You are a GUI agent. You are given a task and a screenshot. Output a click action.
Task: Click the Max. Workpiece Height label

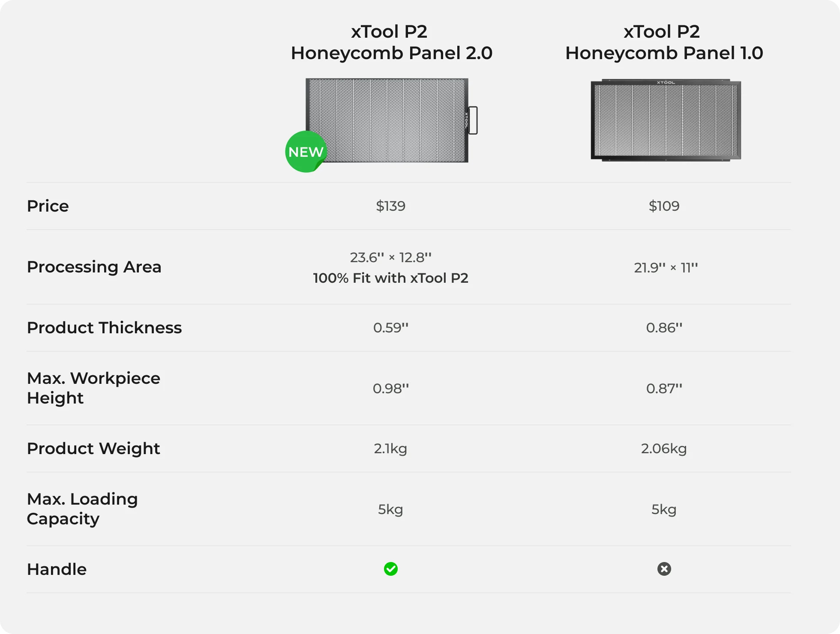(93, 388)
